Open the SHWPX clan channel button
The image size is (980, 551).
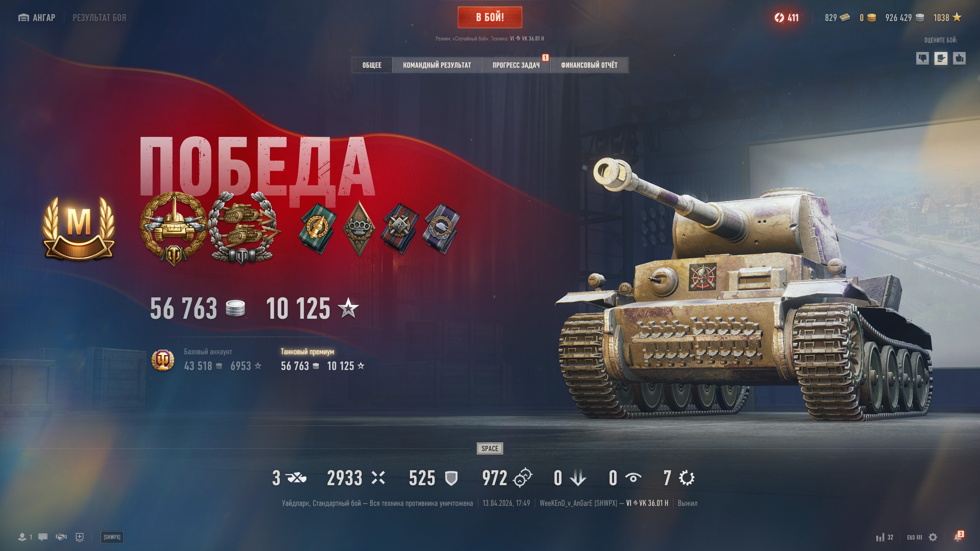pyautogui.click(x=112, y=537)
